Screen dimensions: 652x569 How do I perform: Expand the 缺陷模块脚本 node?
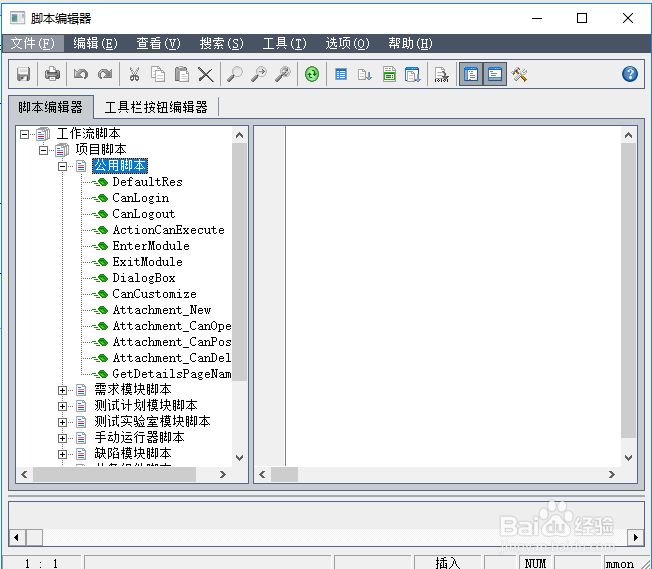click(x=62, y=454)
